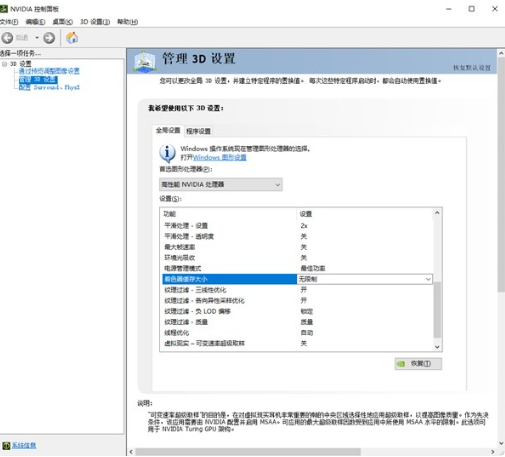Switch to the 程序设置 tab

pyautogui.click(x=198, y=131)
